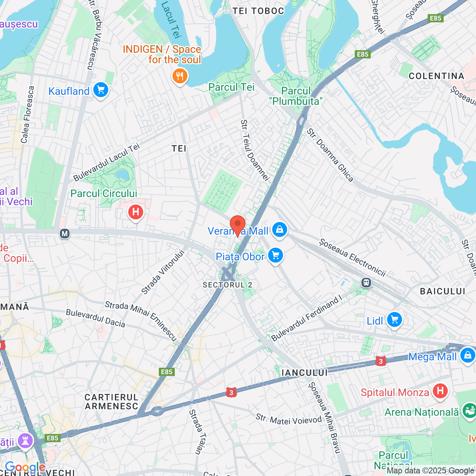Click the purple castle attraction marker

point(25,441)
